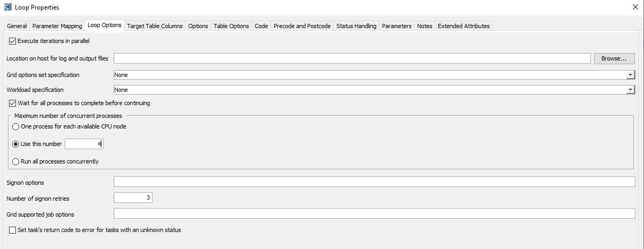
Task: Click the Number of signon retries label
Action: pyautogui.click(x=38, y=199)
